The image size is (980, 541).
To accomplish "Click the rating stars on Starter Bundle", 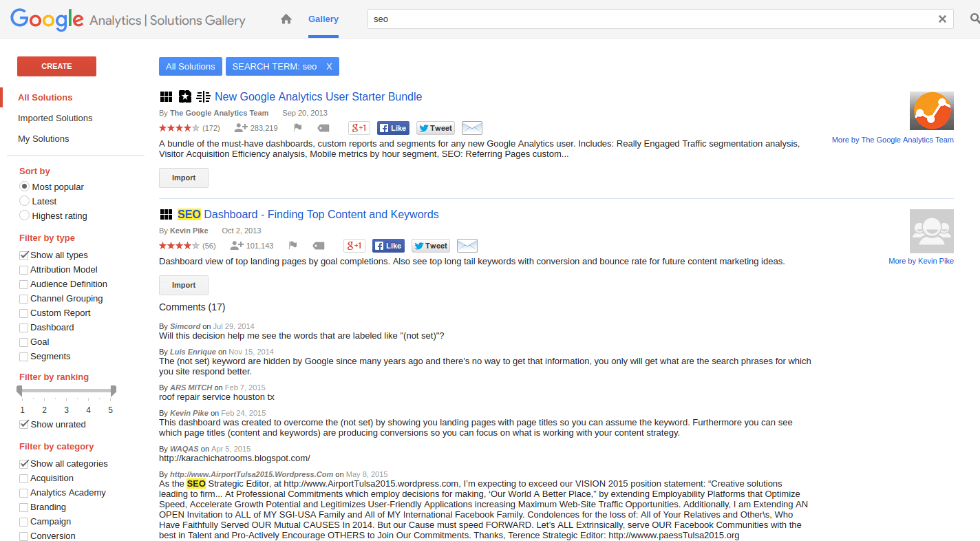I will [x=179, y=128].
